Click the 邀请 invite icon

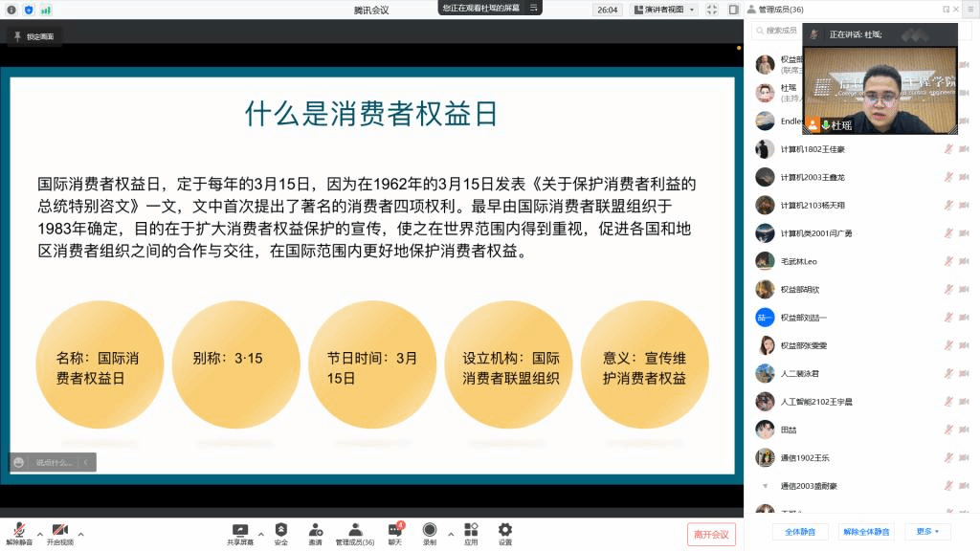pyautogui.click(x=315, y=530)
